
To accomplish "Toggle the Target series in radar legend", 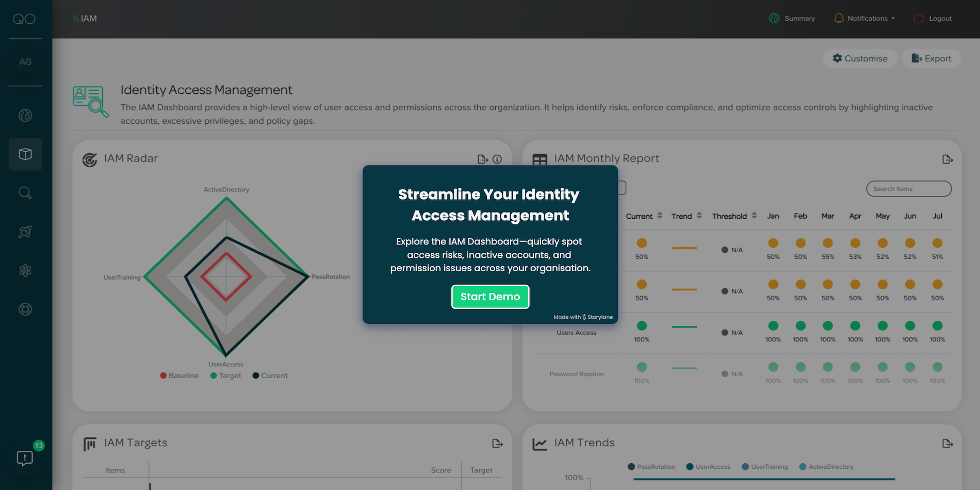I will tap(225, 375).
